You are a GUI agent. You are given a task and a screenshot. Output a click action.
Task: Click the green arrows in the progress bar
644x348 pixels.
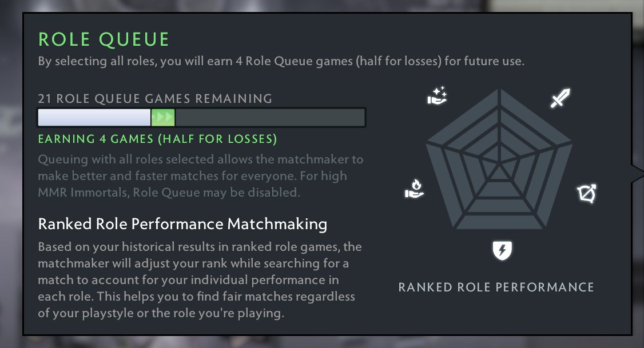163,117
